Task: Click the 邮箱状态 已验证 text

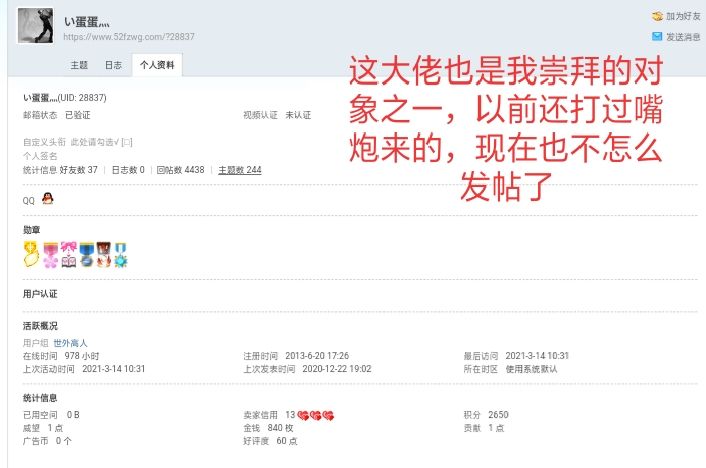Action: point(57,115)
